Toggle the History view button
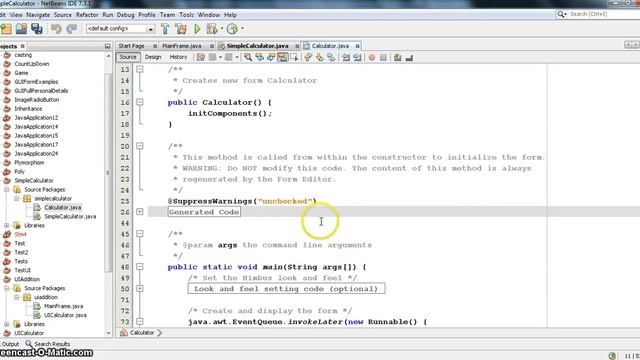 click(x=178, y=58)
